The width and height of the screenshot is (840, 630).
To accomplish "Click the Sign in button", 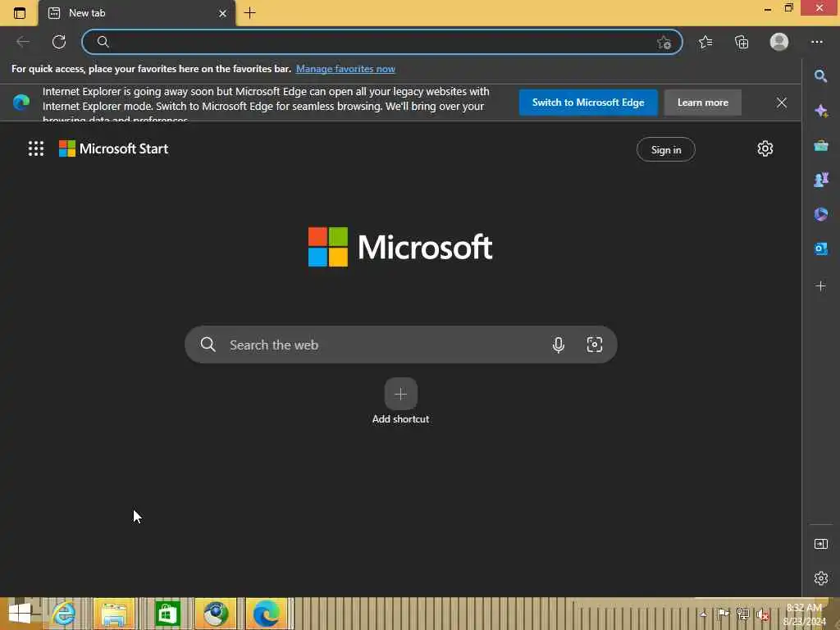I will [665, 149].
